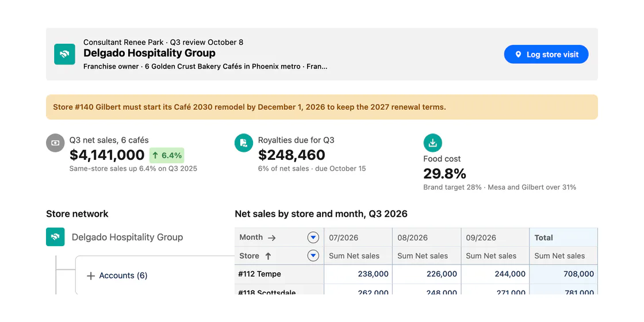Click the 226,000 cell for Tempe
This screenshot has height=322, width=644.
click(426, 274)
